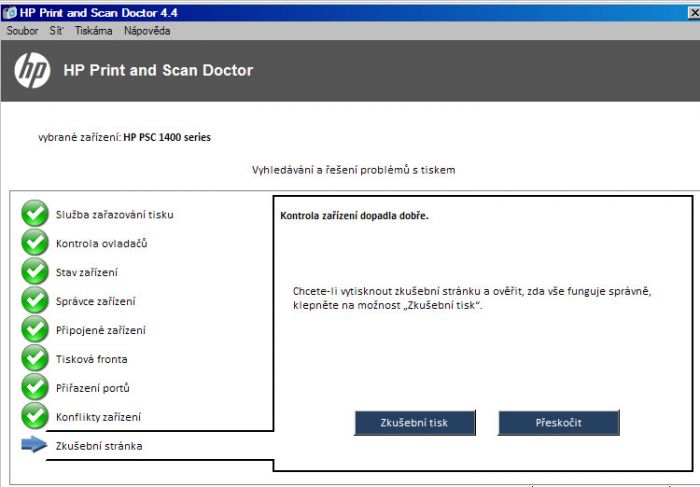Click green check beside Připojené zařízení
Image resolution: width=700 pixels, height=487 pixels.
[35, 329]
